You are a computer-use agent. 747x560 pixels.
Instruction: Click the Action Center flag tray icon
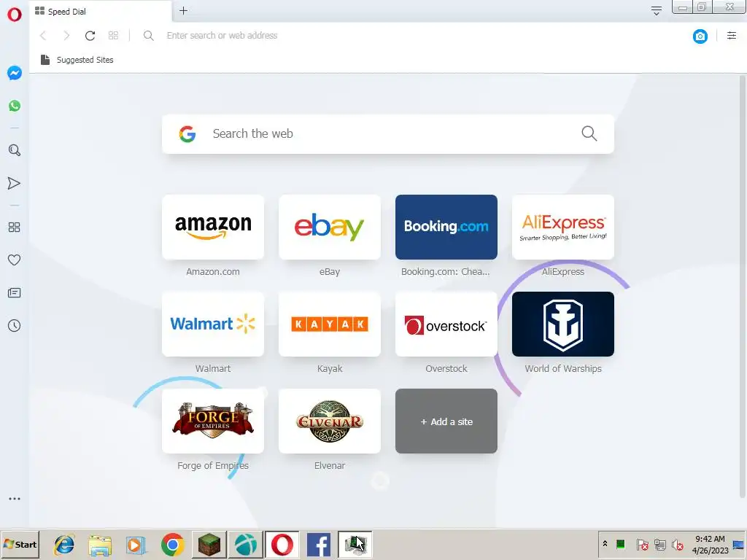642,544
